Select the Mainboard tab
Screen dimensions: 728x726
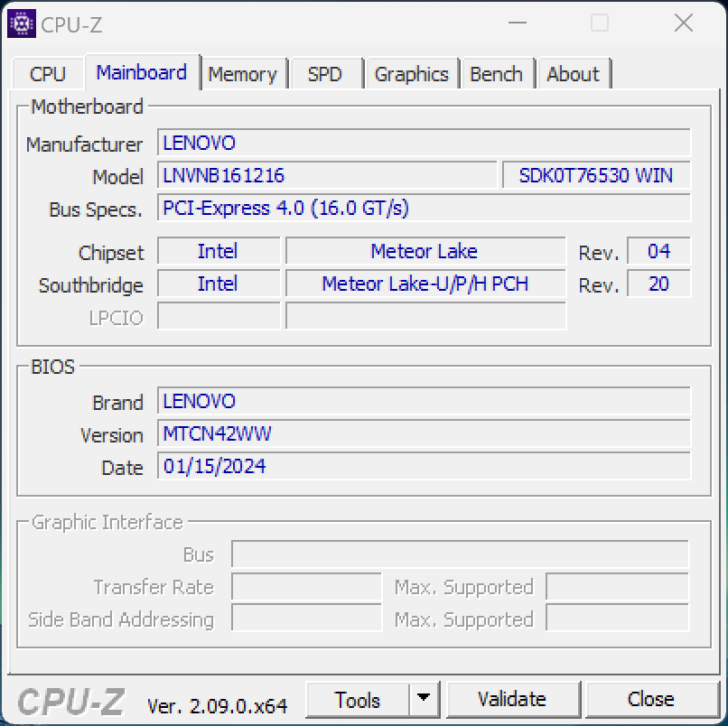(142, 72)
